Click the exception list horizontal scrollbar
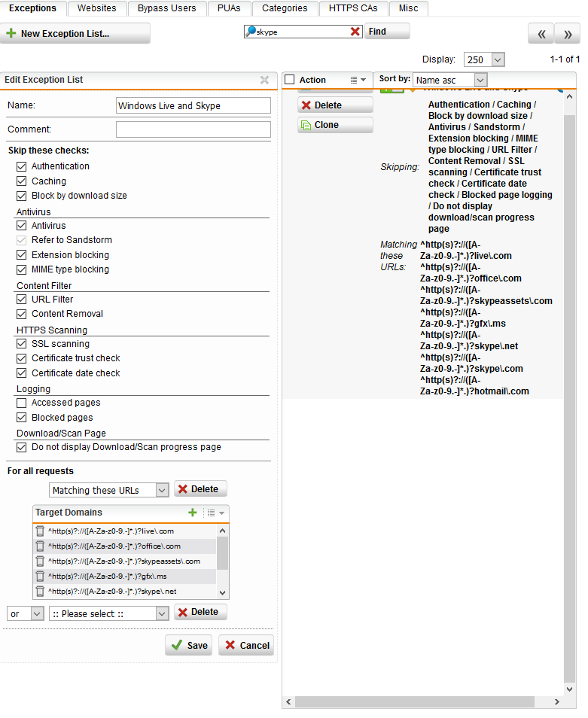 tap(414, 701)
